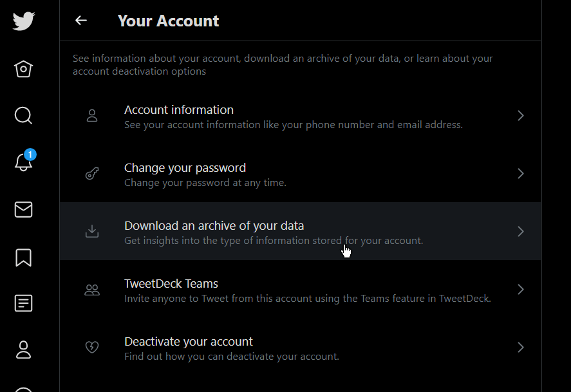Image resolution: width=571 pixels, height=392 pixels.
Task: Expand chevron next to Deactivate your account
Action: coord(521,347)
